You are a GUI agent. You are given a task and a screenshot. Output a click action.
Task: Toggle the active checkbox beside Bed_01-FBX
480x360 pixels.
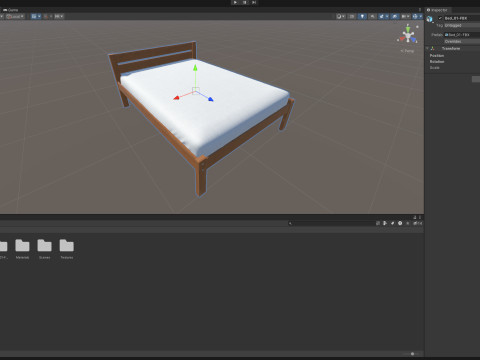click(x=440, y=18)
